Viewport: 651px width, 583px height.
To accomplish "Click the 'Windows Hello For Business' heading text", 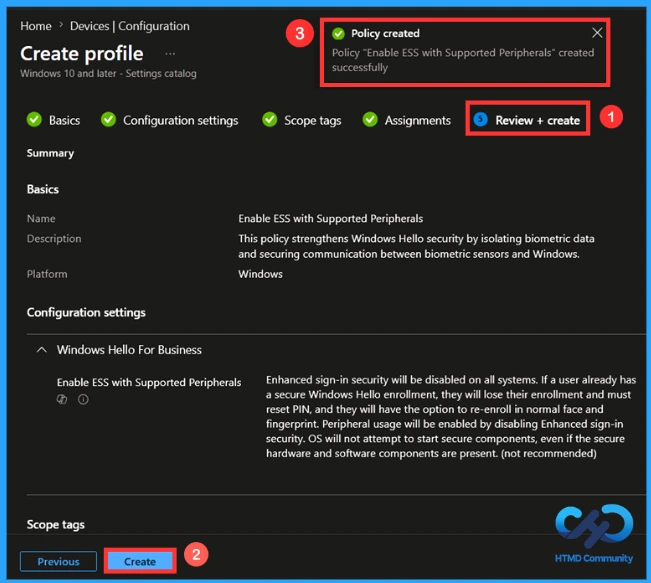I will (x=129, y=350).
